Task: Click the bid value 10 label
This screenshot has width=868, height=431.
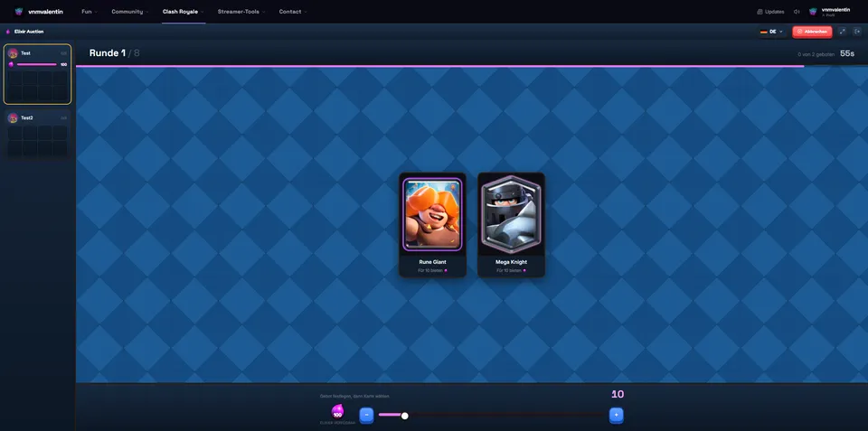Action: (618, 395)
